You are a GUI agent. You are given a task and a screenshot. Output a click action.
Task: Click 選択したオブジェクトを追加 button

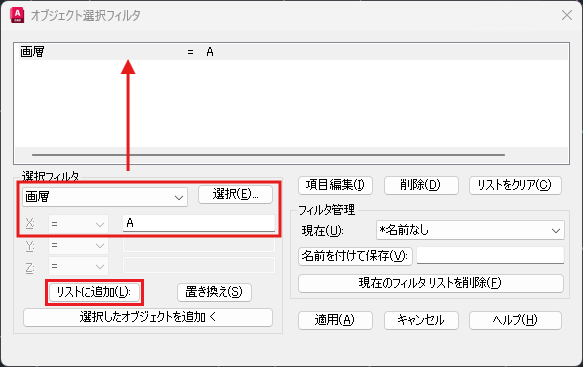[x=148, y=317]
